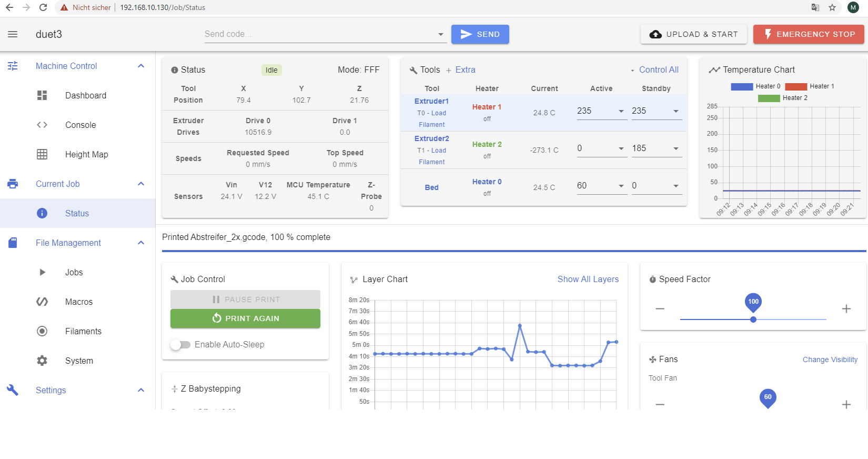Click the Filaments spool icon

[42, 331]
